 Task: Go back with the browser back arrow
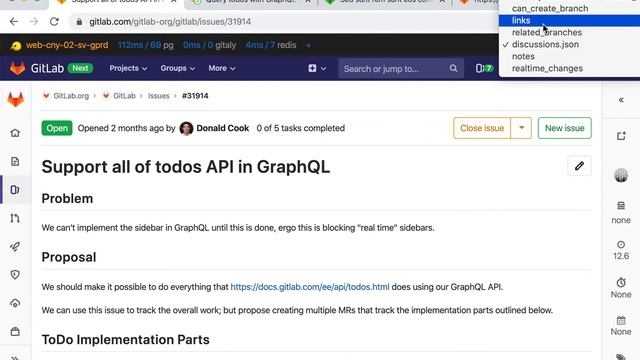[x=14, y=22]
